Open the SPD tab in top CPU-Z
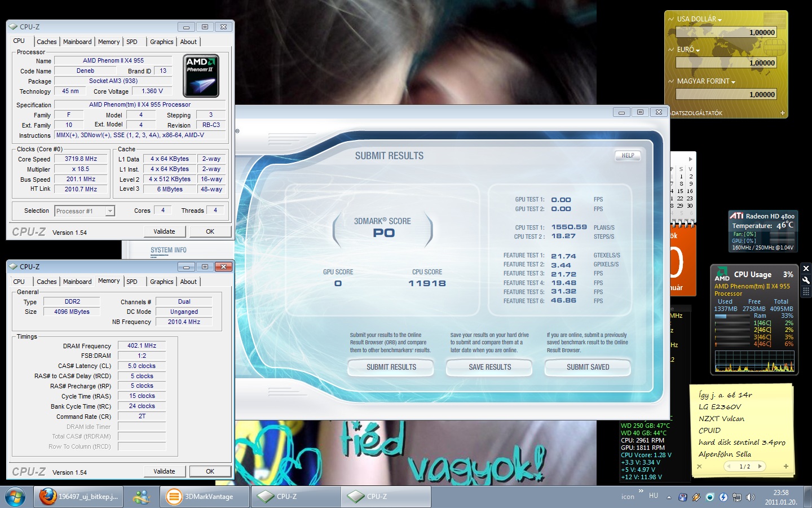This screenshot has width=812, height=508. [x=132, y=42]
